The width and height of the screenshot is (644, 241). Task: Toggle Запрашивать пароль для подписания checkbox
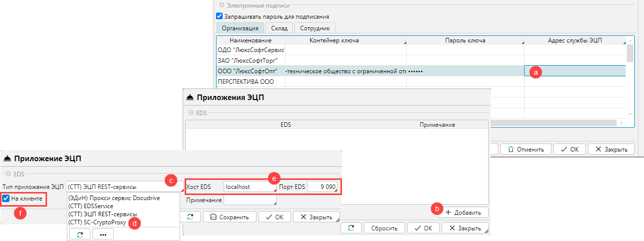coord(220,16)
